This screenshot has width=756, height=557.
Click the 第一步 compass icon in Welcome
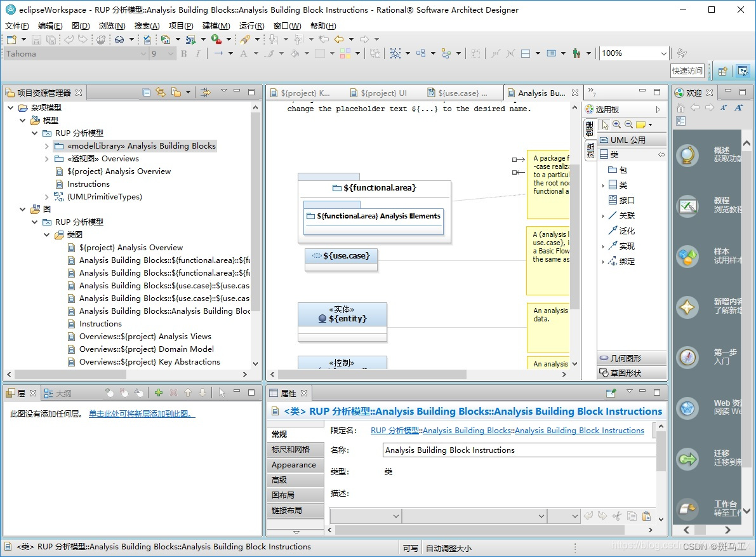tap(687, 358)
